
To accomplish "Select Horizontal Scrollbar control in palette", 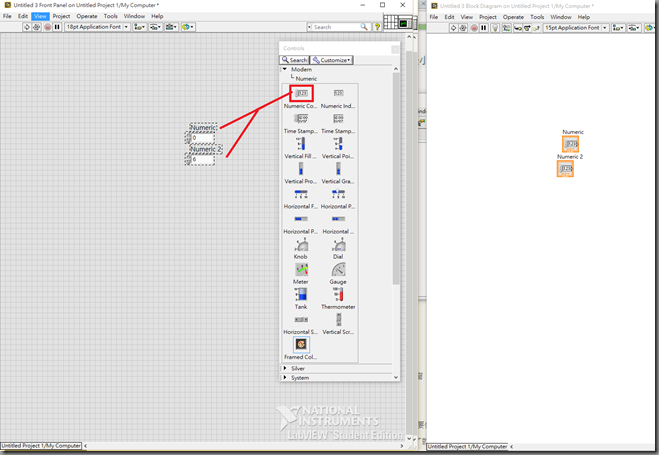I will (301, 320).
